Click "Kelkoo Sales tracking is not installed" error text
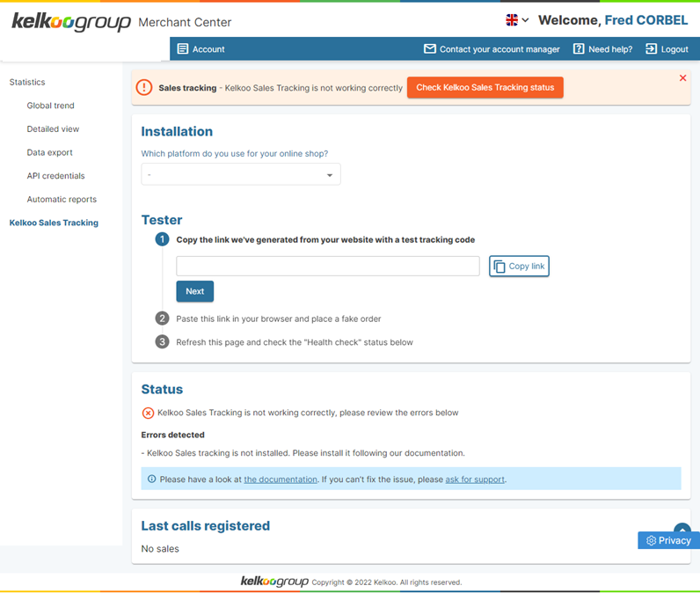 [303, 453]
